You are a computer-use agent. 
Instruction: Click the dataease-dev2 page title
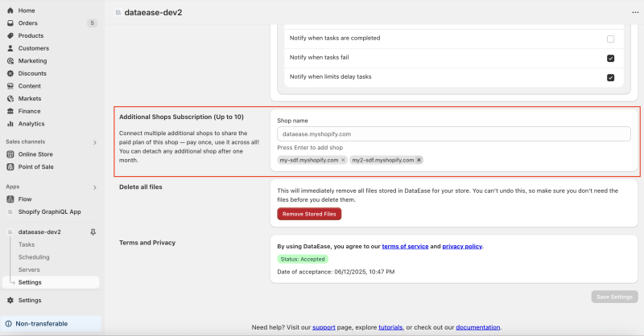click(x=153, y=12)
